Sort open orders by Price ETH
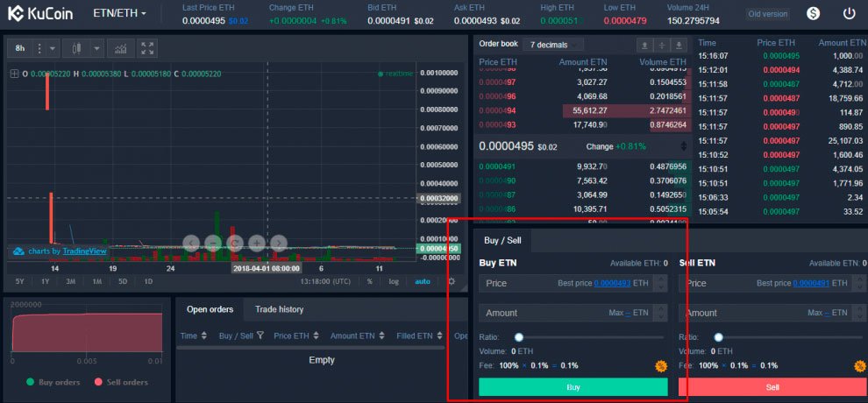Viewport: 868px width, 403px height. pos(296,336)
